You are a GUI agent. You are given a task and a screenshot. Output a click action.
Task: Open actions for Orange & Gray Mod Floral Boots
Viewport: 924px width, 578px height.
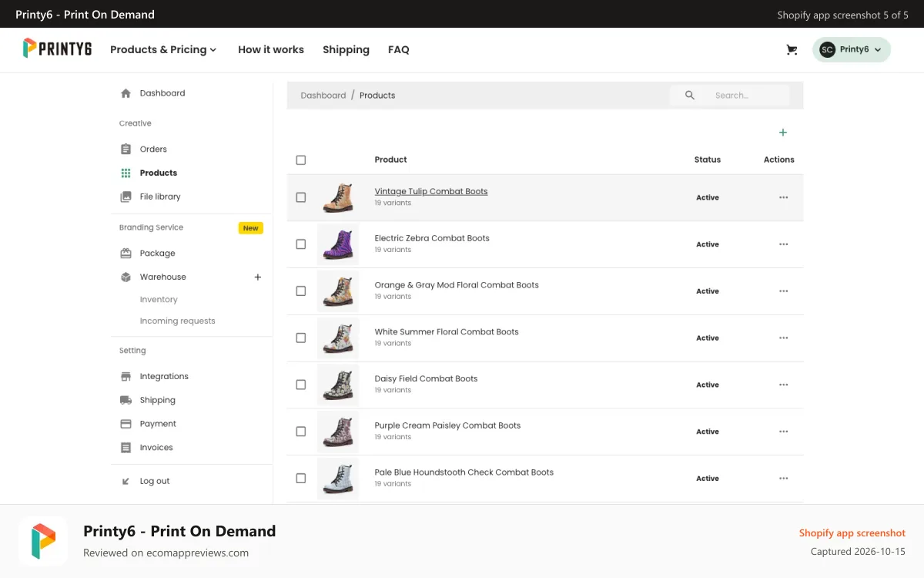[x=783, y=291]
